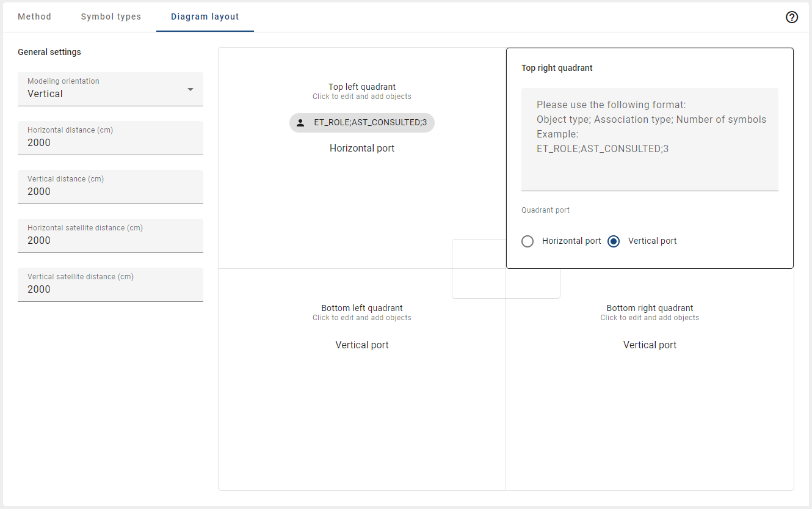Click the Top right quadrant heading
Image resolution: width=812 pixels, height=509 pixels.
557,68
